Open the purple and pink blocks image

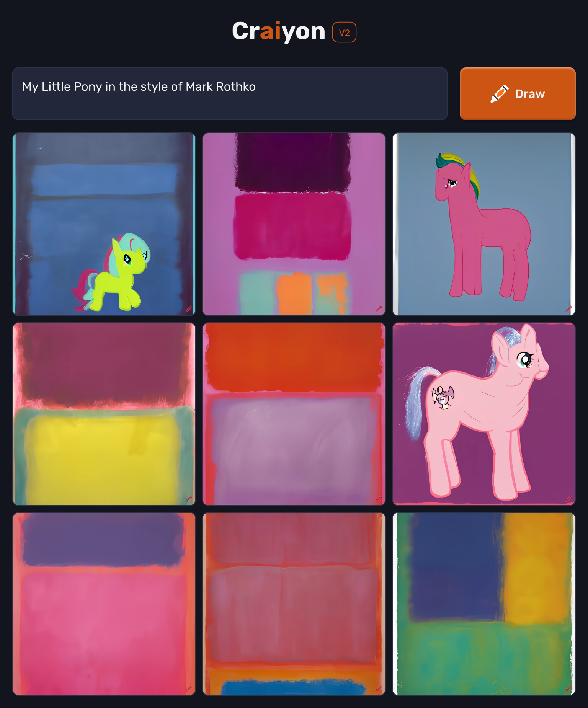pyautogui.click(x=104, y=604)
